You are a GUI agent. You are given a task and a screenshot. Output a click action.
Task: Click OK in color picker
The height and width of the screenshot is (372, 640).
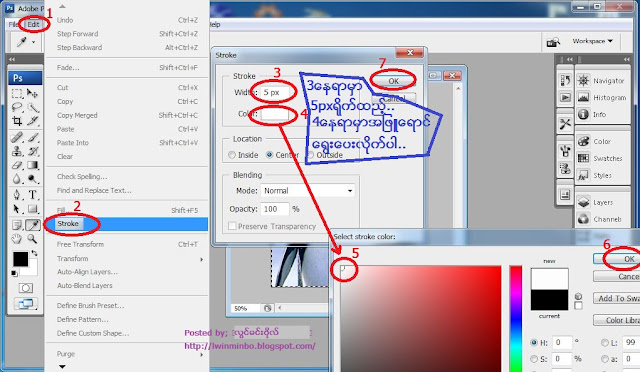[618, 259]
